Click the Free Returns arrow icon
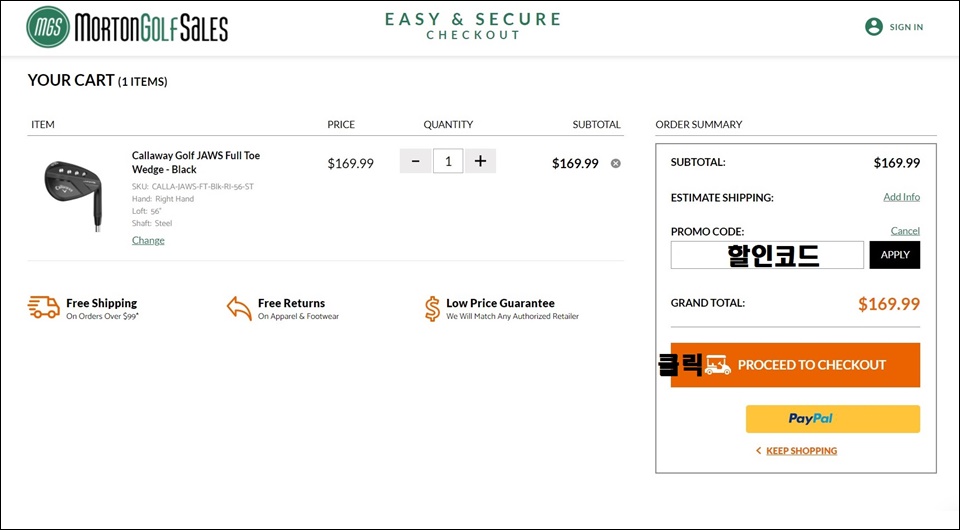 239,308
